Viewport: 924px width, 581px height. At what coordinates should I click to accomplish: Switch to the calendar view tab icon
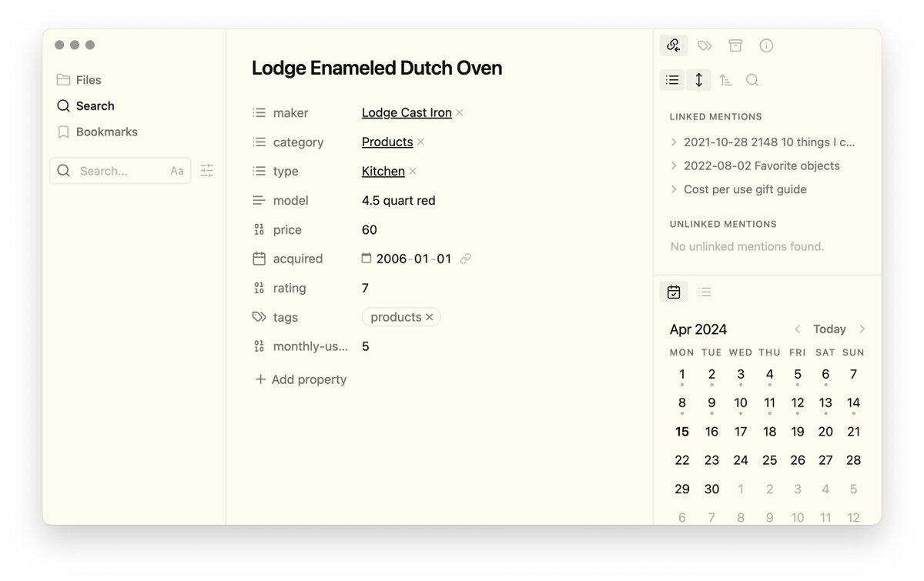[674, 292]
